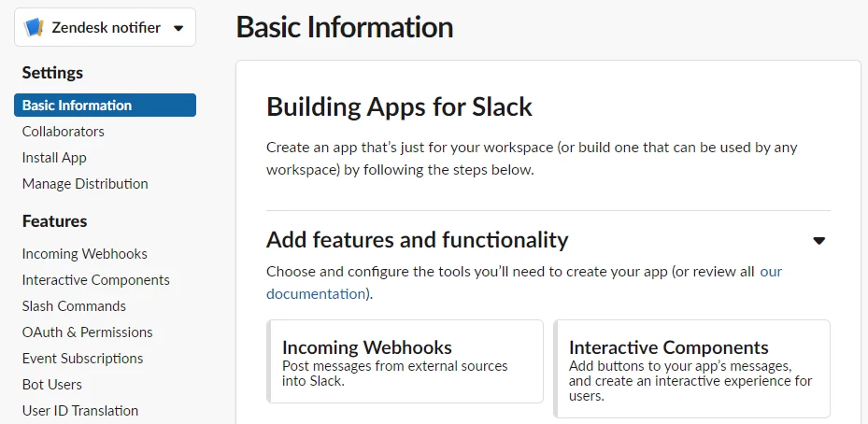Select Bot Users in the sidebar

[x=52, y=385]
